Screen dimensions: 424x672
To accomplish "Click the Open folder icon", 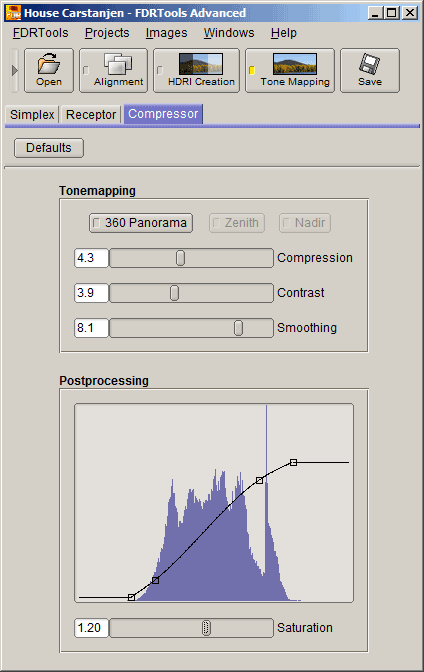I will coord(48,64).
